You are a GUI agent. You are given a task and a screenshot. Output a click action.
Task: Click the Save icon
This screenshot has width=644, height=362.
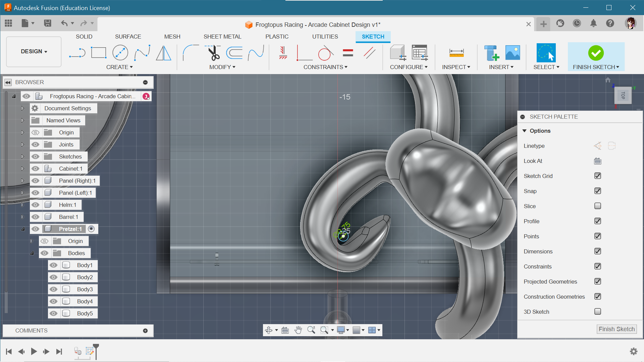(x=48, y=23)
